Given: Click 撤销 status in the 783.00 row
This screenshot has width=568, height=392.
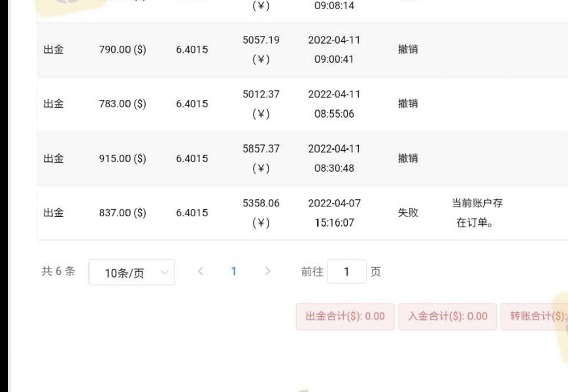Looking at the screenshot, I should (x=408, y=104).
